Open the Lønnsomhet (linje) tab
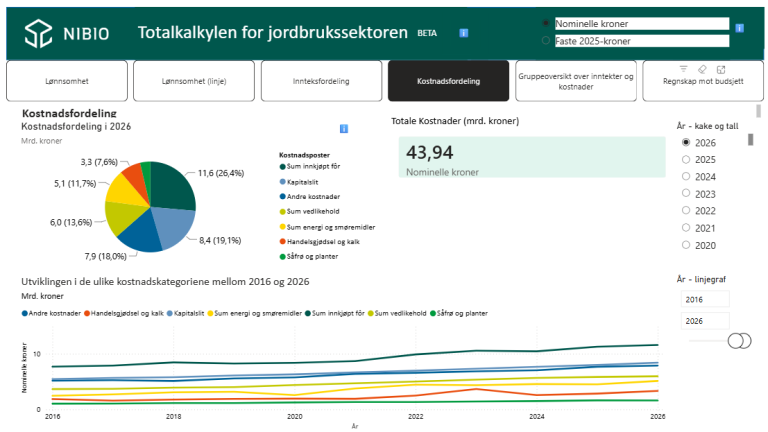 (x=194, y=81)
